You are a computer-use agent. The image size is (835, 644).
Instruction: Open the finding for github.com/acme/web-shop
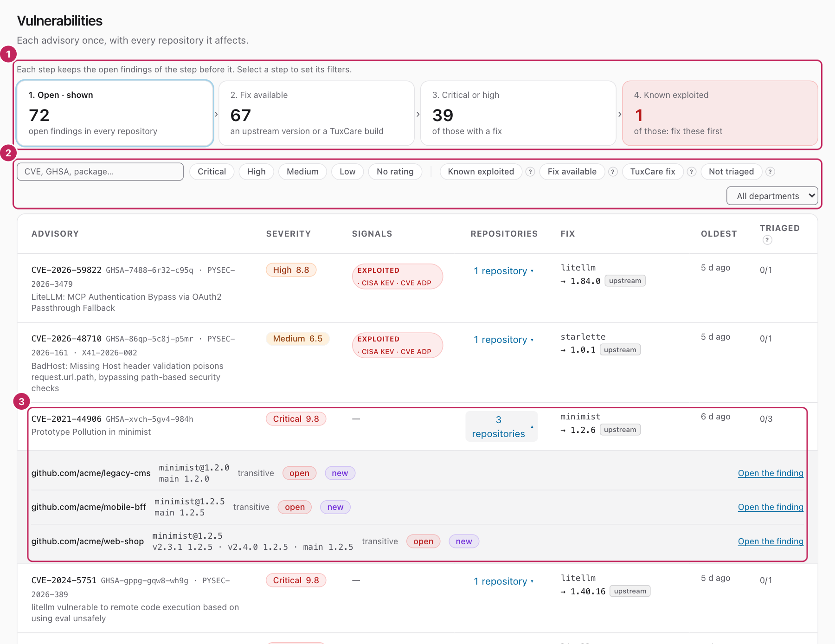[x=771, y=541]
